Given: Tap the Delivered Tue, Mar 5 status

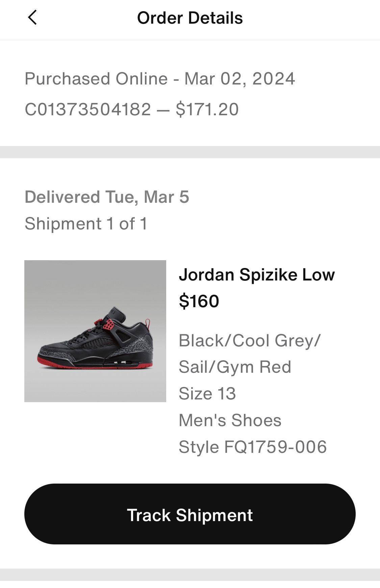Looking at the screenshot, I should (x=107, y=197).
